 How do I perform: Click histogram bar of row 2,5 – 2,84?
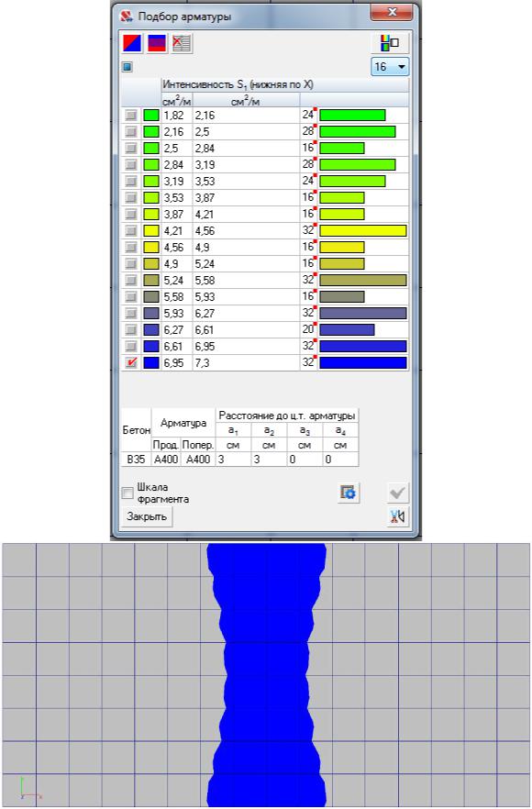341,148
